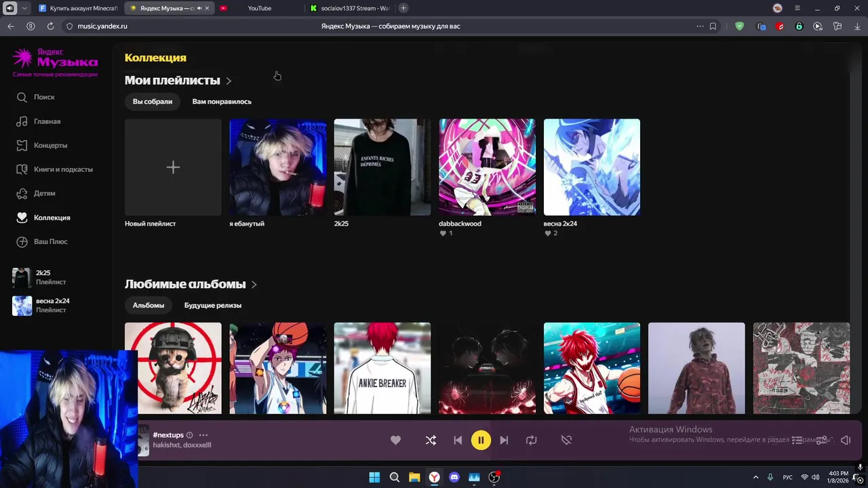Open the Ankie Breaker album cover
868x488 pixels.
(382, 368)
